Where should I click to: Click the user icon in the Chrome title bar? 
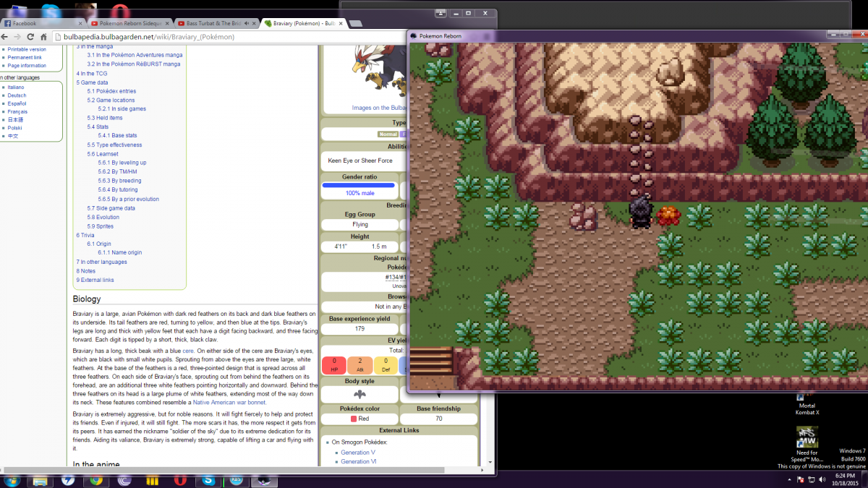441,13
